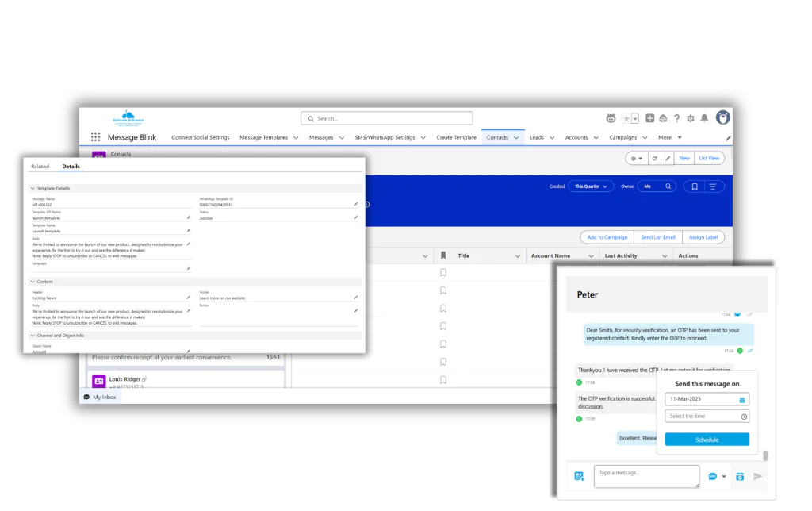Screen dimensions: 812x511
Task: Open the Einstein assistant icon
Action: [x=611, y=117]
